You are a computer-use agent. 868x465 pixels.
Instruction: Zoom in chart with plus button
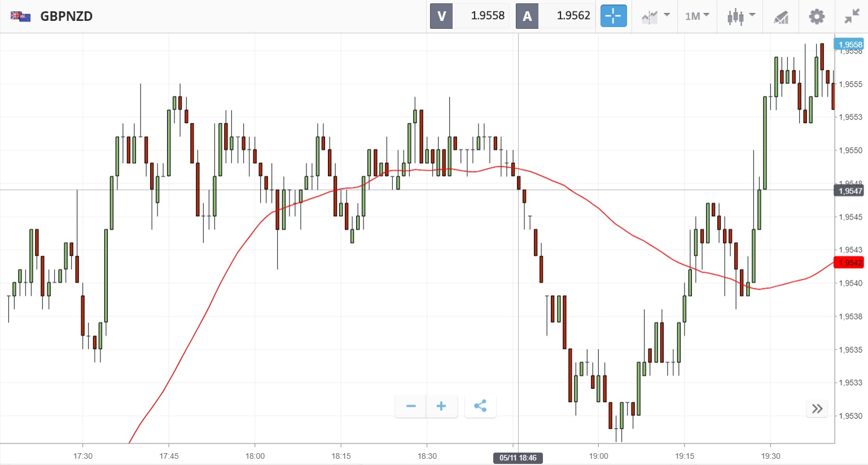[x=441, y=406]
